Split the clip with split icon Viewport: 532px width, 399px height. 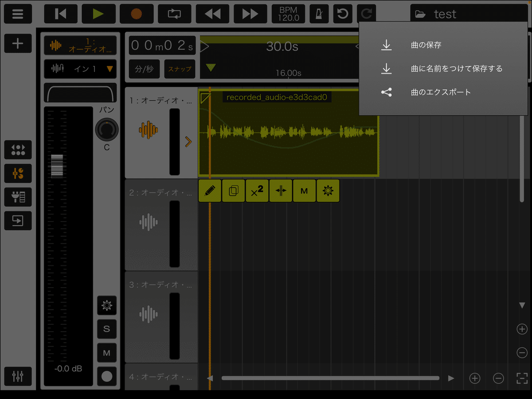click(281, 191)
